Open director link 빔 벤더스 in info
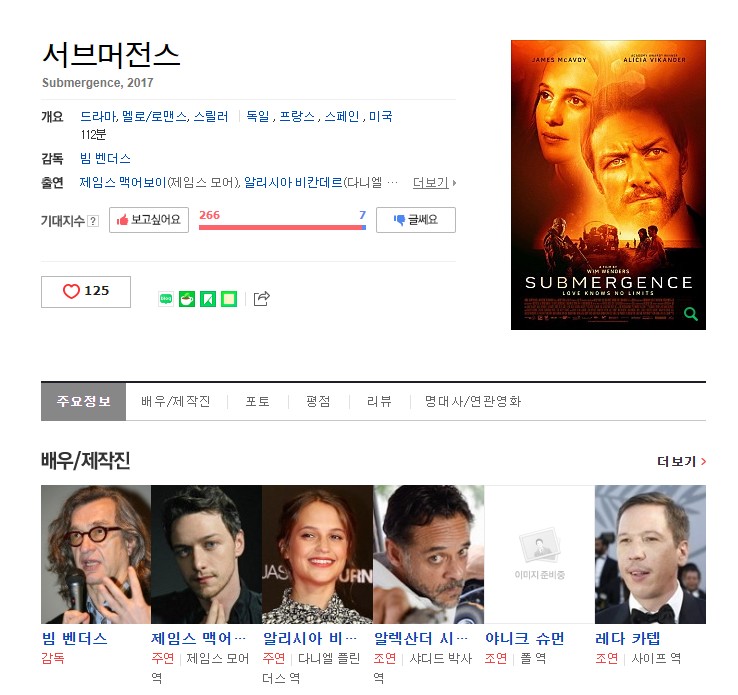The image size is (738, 695). coord(105,159)
